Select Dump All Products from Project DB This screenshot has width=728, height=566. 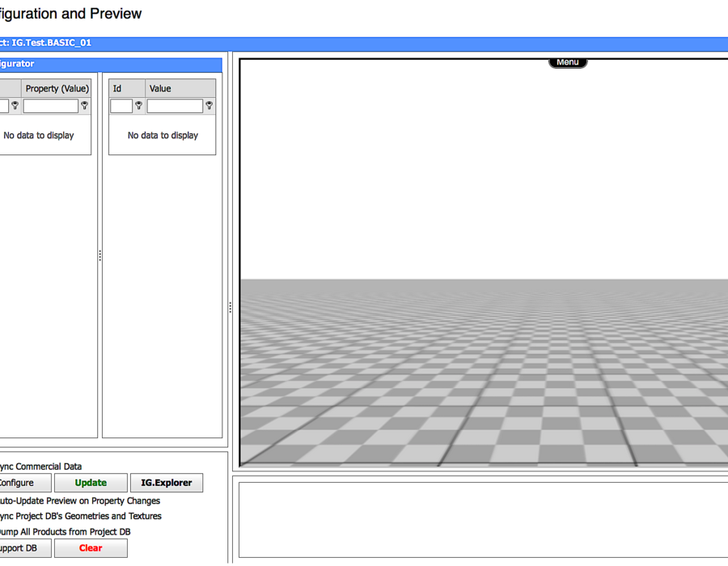pos(65,532)
